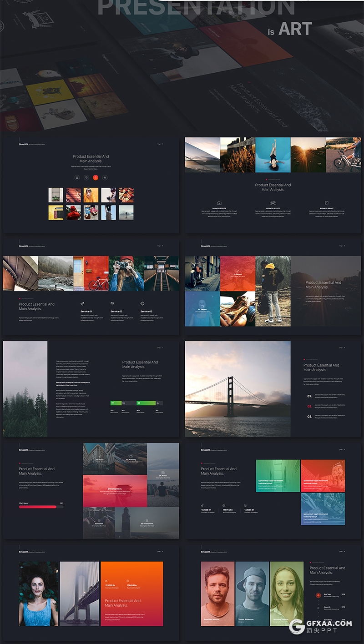Click the target icon above Service 03
This screenshot has width=364, height=644.
click(142, 303)
